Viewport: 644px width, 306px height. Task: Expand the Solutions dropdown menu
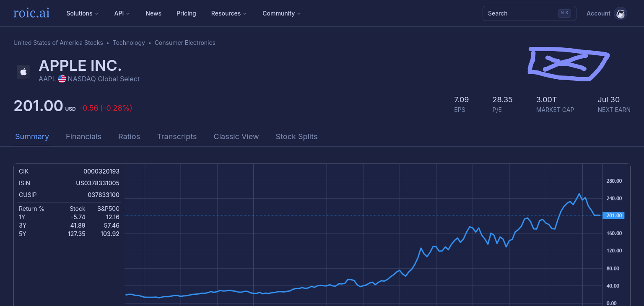pyautogui.click(x=82, y=13)
